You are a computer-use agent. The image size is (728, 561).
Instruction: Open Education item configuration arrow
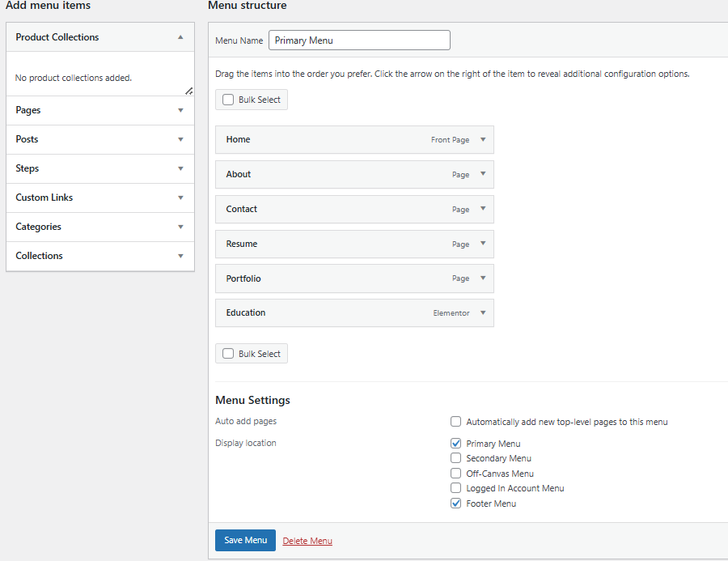tap(483, 312)
